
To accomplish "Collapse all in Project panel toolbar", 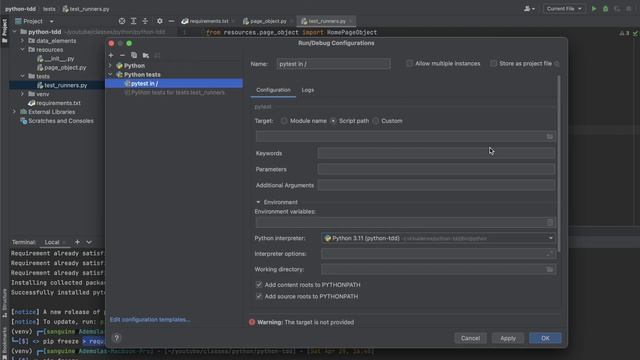I will [145, 21].
